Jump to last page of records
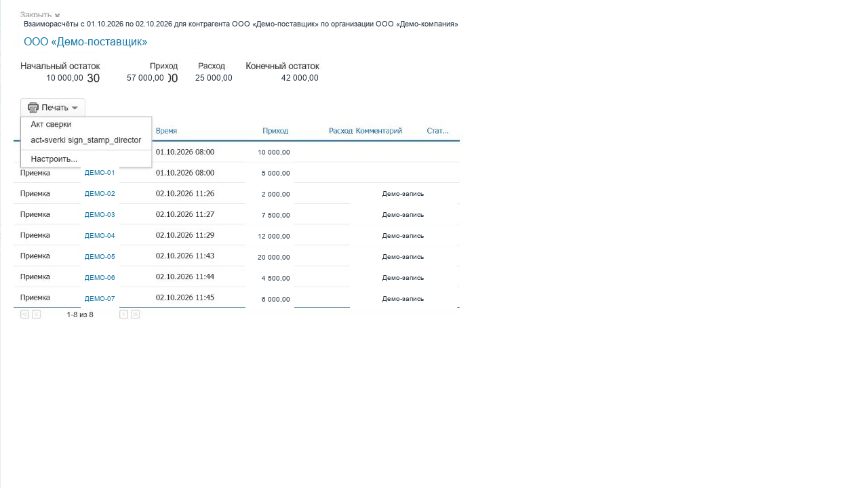 click(136, 314)
